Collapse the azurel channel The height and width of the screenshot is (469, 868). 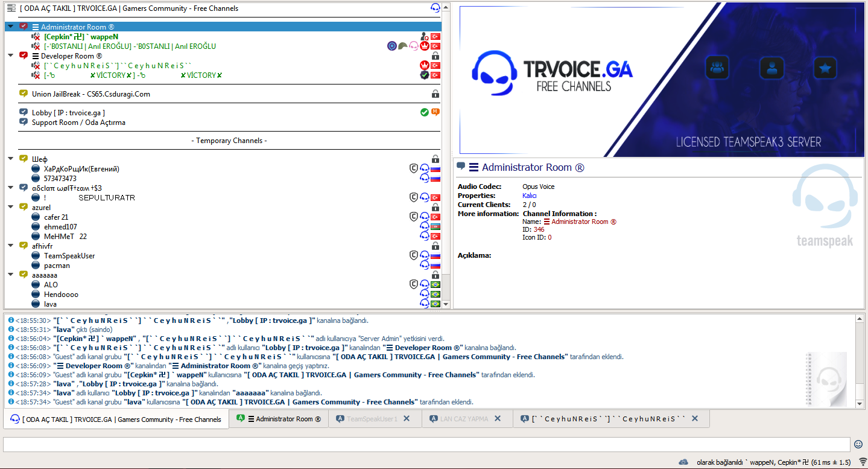point(11,207)
